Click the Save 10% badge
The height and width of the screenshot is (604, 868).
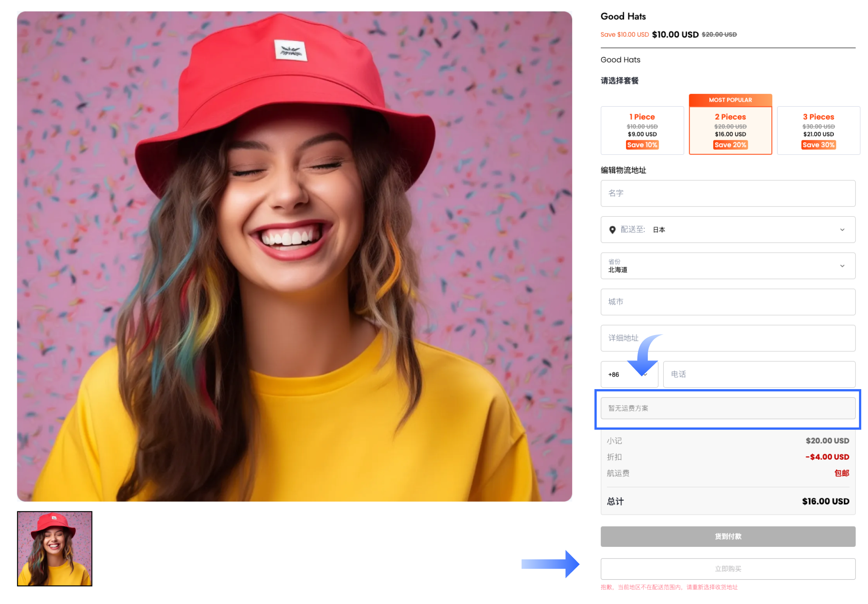642,145
